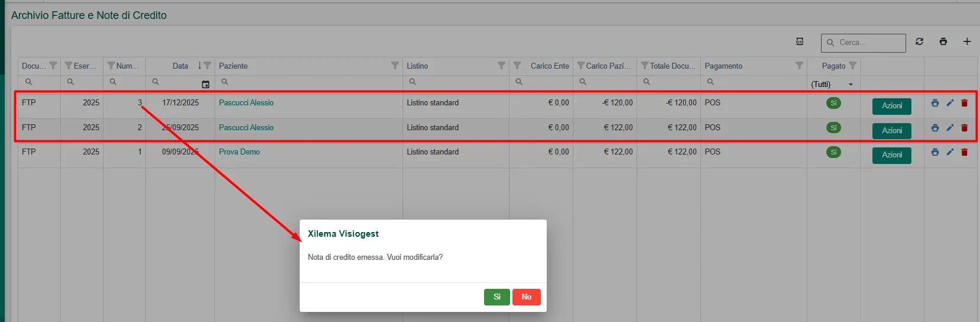Add a new document with plus icon
Viewport: 980px width, 322px height.
pyautogui.click(x=967, y=41)
